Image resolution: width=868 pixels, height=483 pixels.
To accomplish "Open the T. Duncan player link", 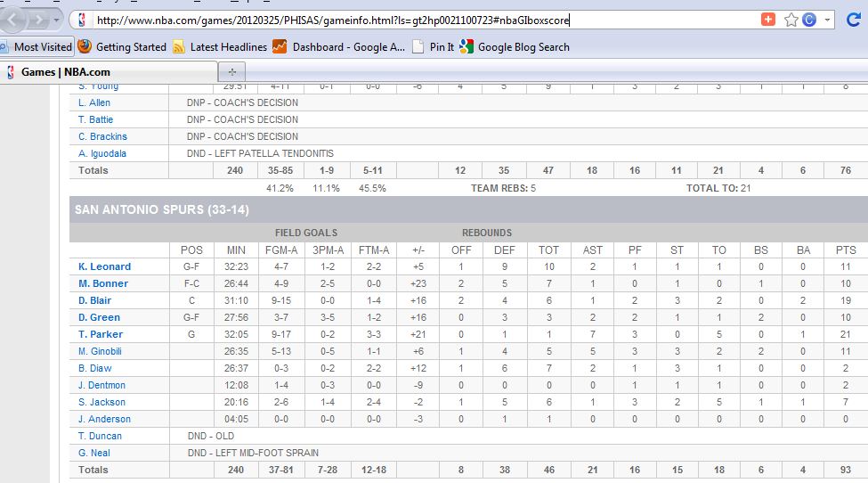I will pos(100,436).
